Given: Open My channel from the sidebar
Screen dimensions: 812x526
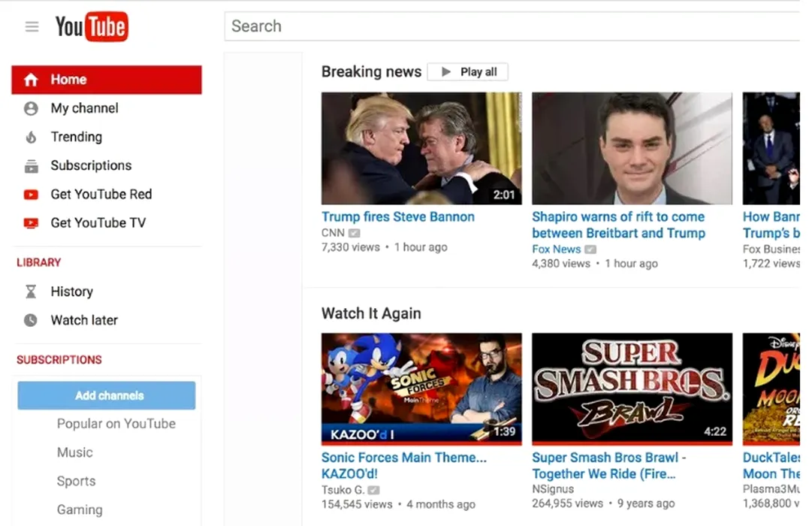Looking at the screenshot, I should pyautogui.click(x=107, y=108).
